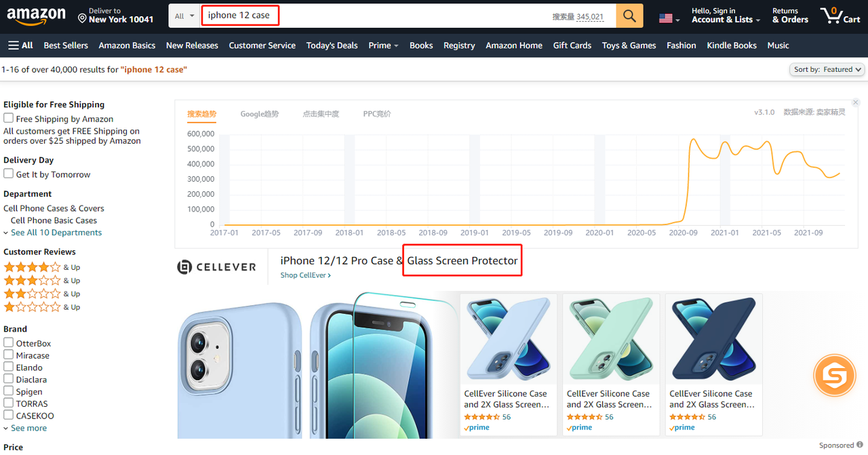Open Kindle Books
This screenshot has width=868, height=455.
pyautogui.click(x=732, y=45)
